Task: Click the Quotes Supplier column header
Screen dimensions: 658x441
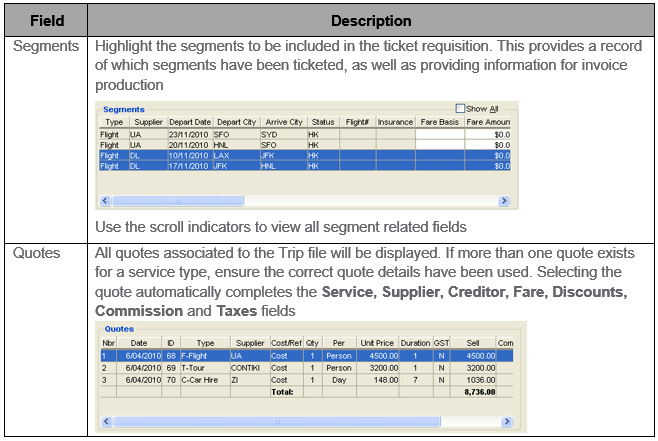Action: click(250, 343)
